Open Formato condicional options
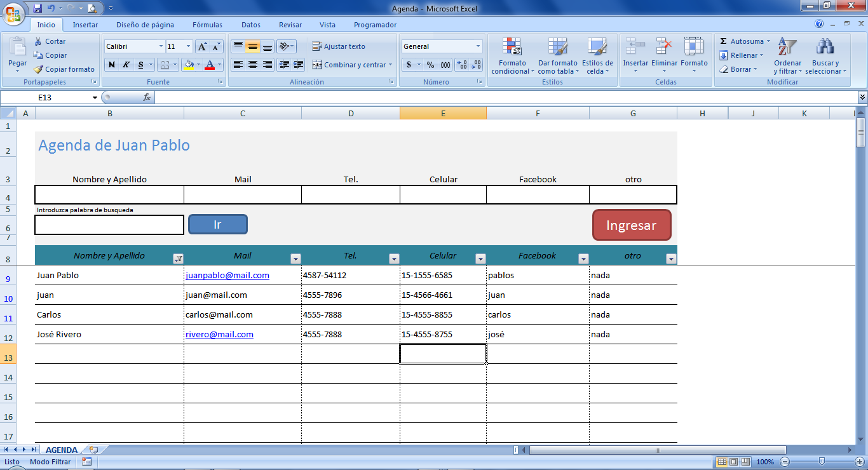Viewport: 868px width, 470px height. point(513,56)
